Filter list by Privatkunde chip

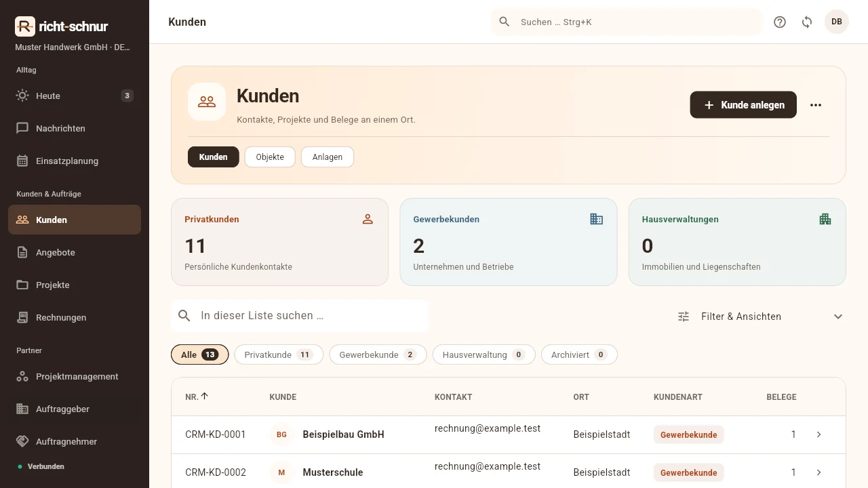pos(279,354)
